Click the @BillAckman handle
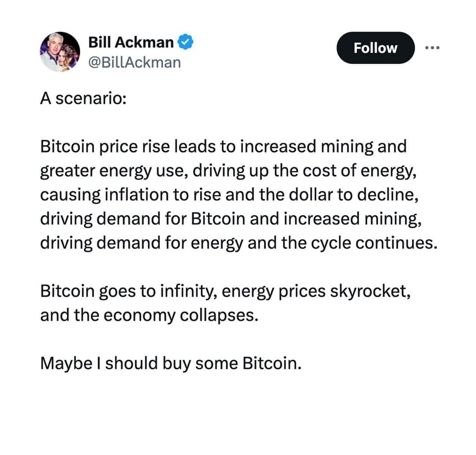 134,62
